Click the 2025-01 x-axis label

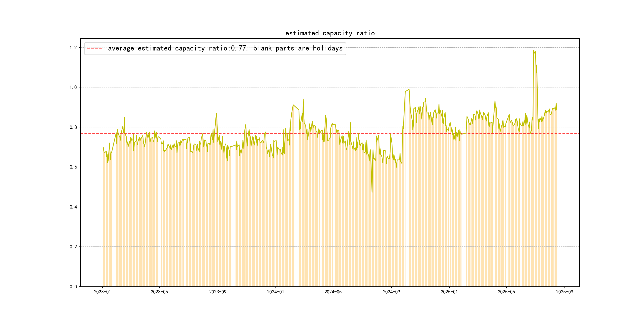[x=449, y=292]
